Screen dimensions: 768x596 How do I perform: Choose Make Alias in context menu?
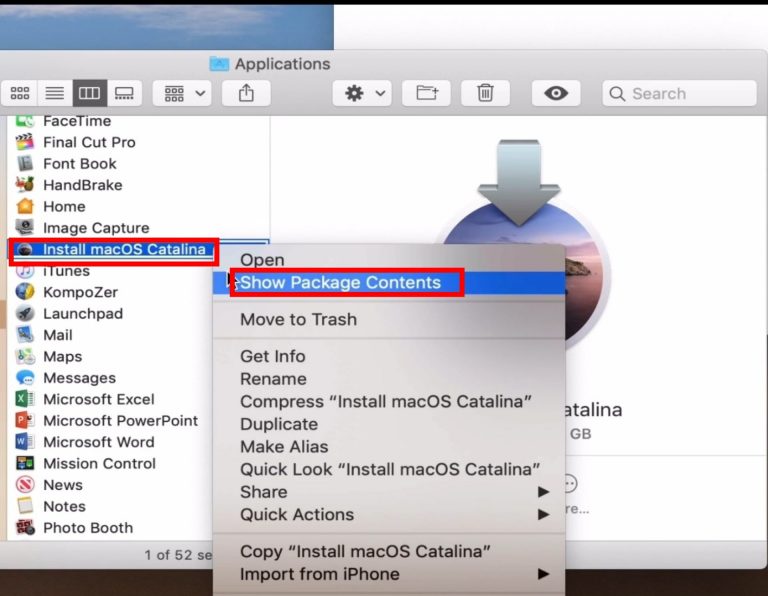389,446
